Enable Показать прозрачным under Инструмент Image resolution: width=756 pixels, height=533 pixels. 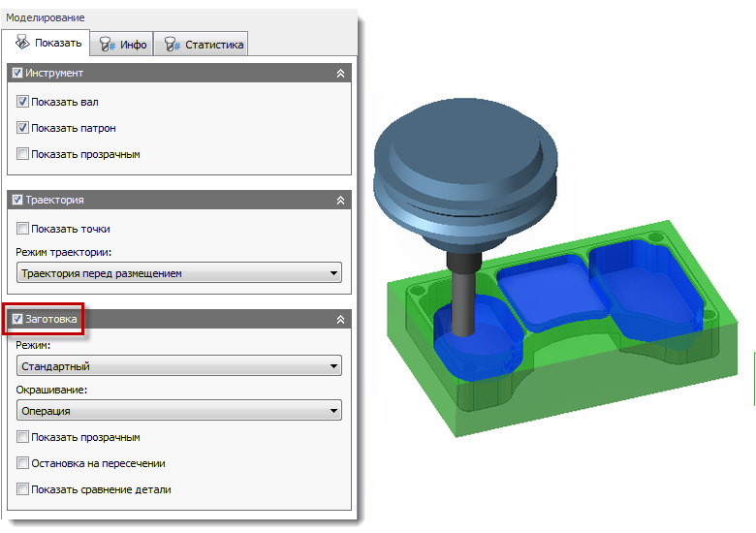point(22,154)
